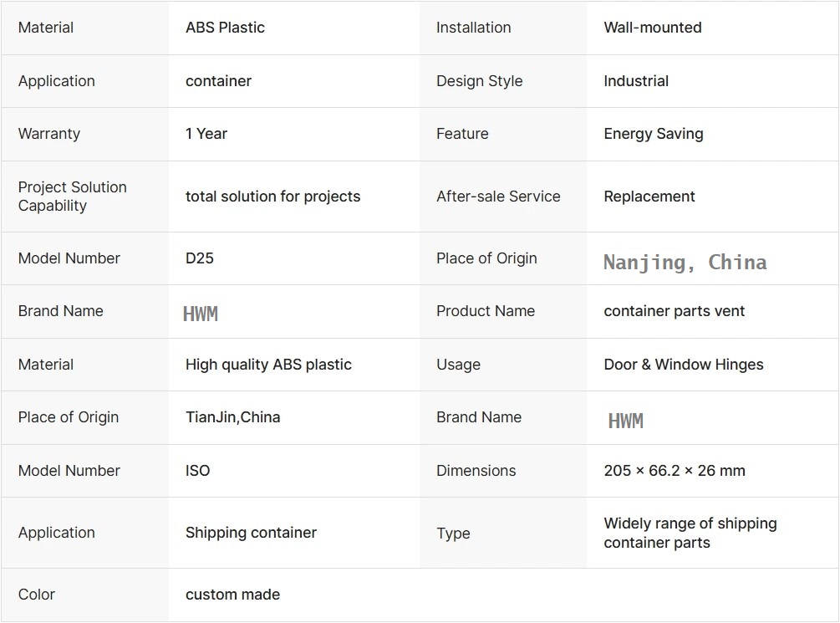Screen dimensions: 840x623
Task: Select the "Nanjing, China" origin value
Action: point(685,263)
